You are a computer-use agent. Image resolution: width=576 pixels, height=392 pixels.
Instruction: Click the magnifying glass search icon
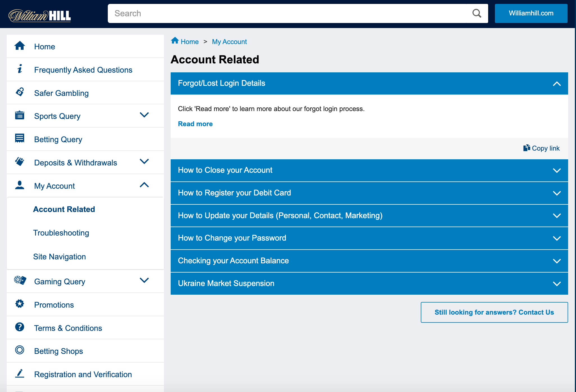coord(477,13)
